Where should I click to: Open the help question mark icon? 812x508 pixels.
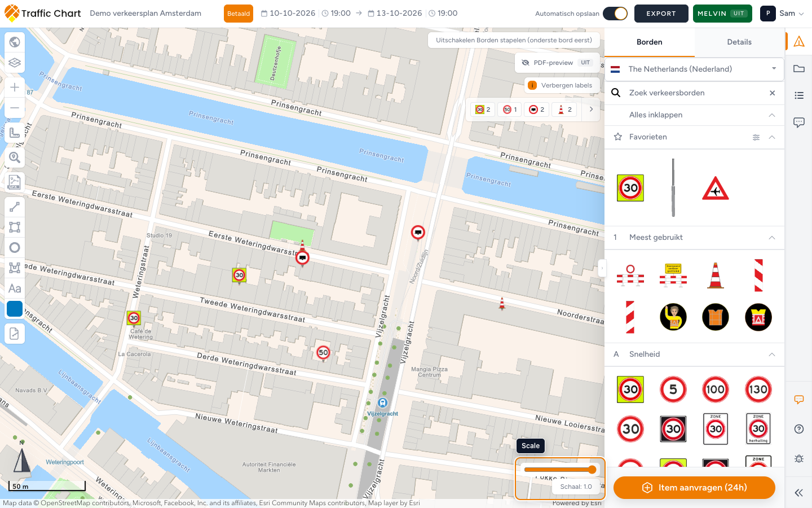click(x=799, y=429)
